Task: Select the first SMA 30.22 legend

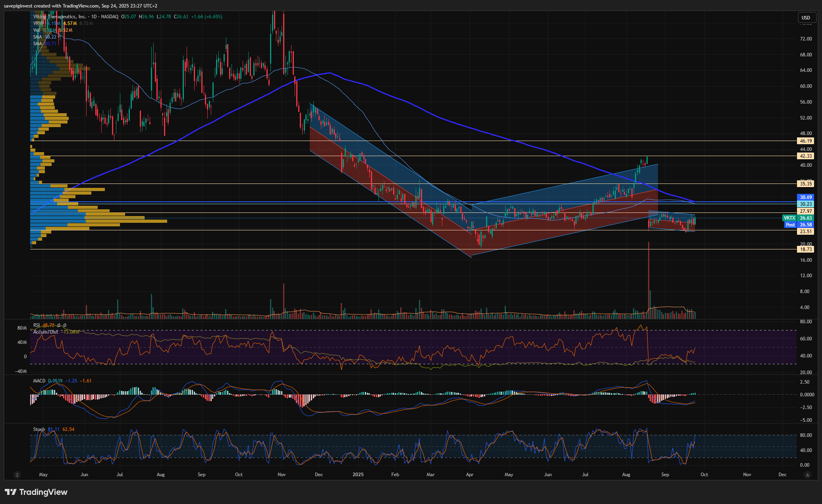Action: point(37,37)
